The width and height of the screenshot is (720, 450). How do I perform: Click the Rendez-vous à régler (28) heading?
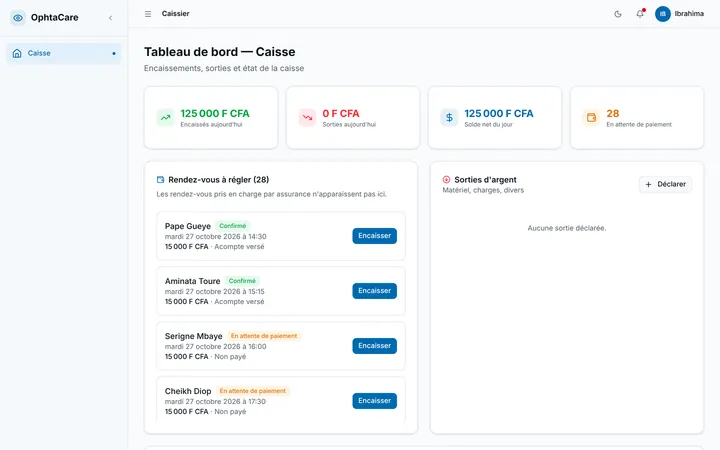point(219,180)
